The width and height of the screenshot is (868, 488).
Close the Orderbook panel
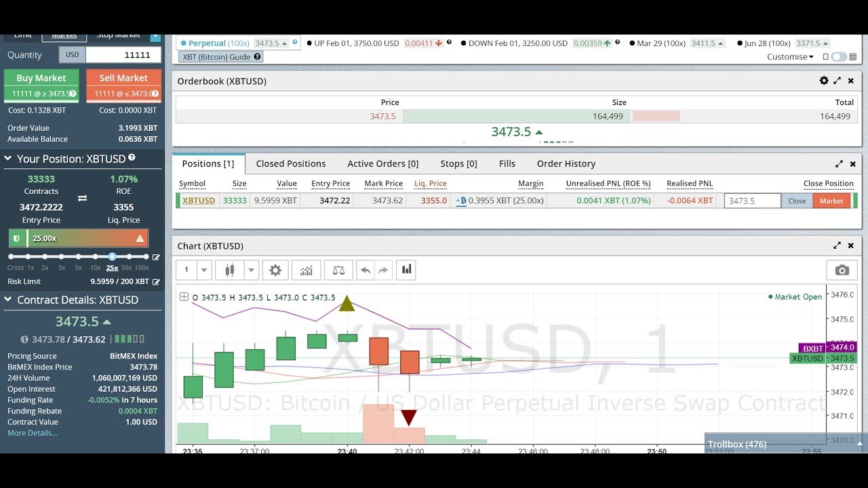pyautogui.click(x=851, y=81)
